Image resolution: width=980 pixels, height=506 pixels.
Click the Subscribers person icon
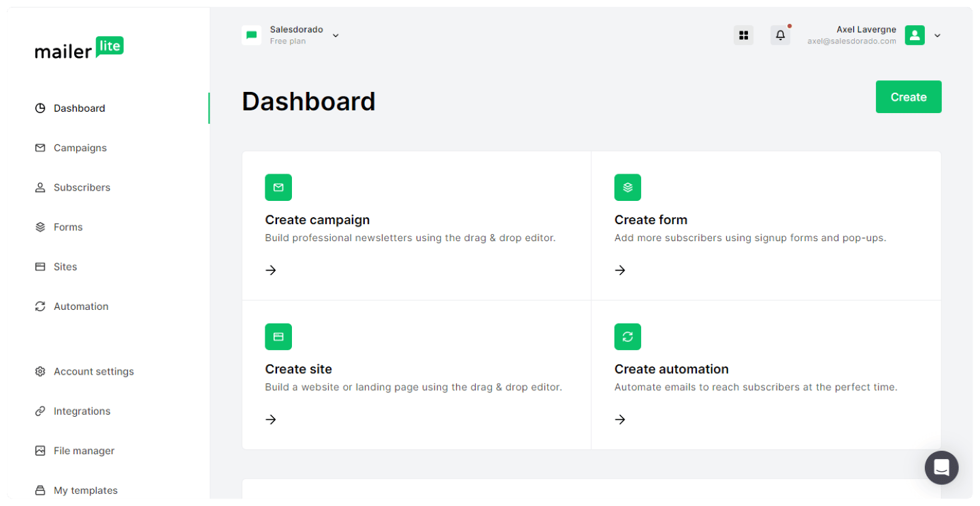[x=40, y=187]
